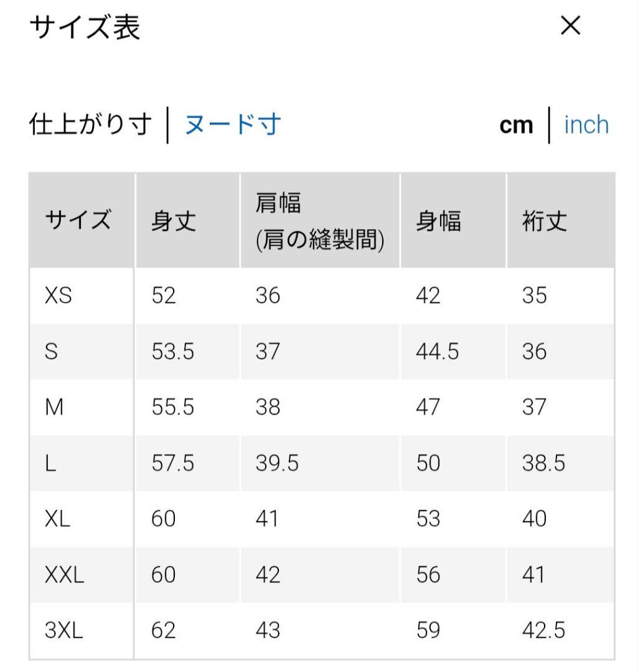Switch to the ヌード寸 tab
Screen dimensions: 638x672
pos(233,124)
